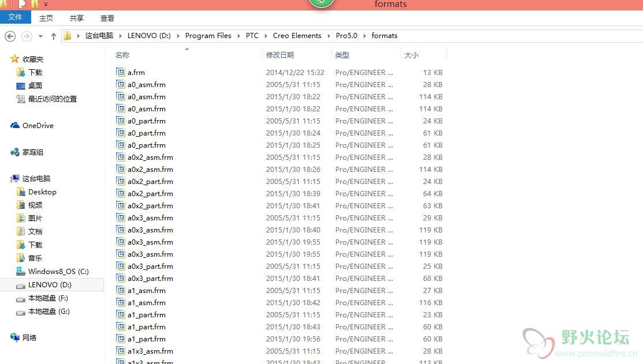Open 下载 under 收藏夹 in sidebar
Viewport: 643px width, 364px height.
[35, 72]
